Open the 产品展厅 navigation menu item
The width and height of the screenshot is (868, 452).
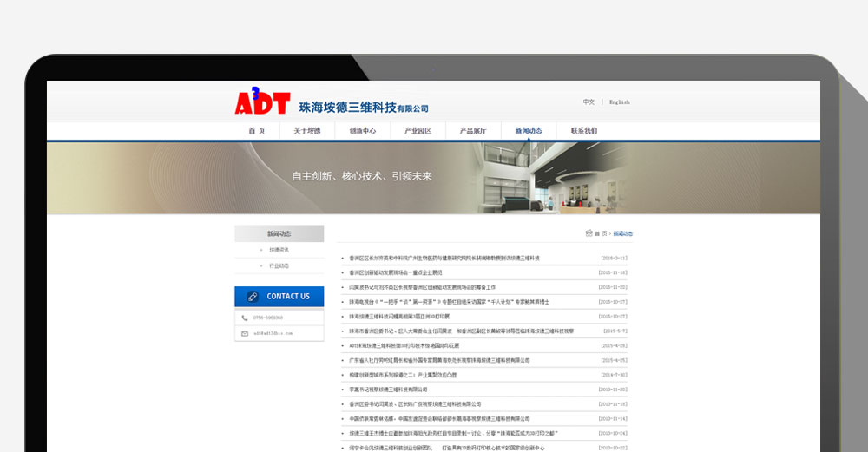[x=473, y=130]
